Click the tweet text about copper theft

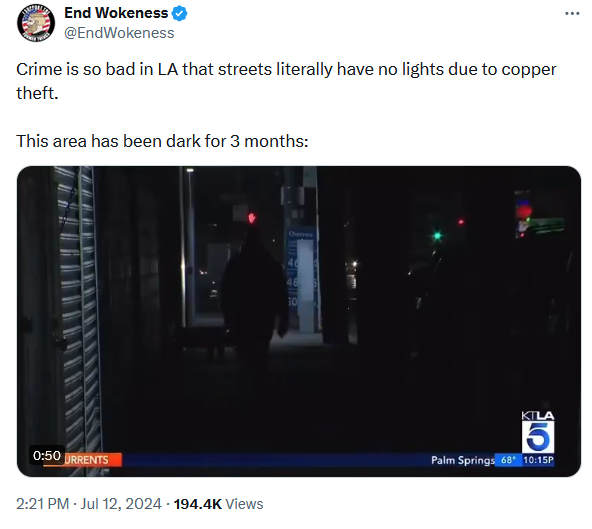pyautogui.click(x=286, y=81)
